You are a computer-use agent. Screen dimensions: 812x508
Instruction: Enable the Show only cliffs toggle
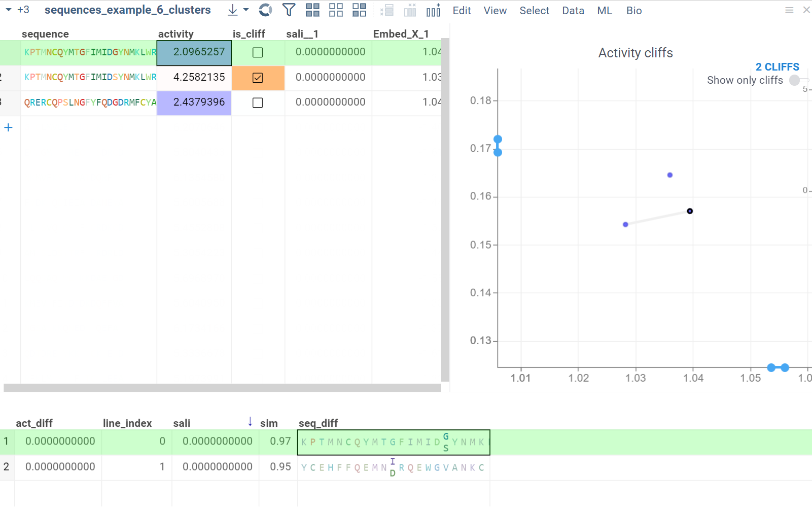[x=795, y=80]
